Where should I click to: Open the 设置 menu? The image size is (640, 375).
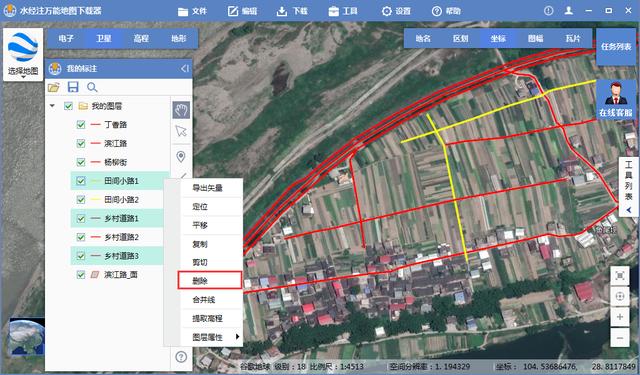point(396,11)
